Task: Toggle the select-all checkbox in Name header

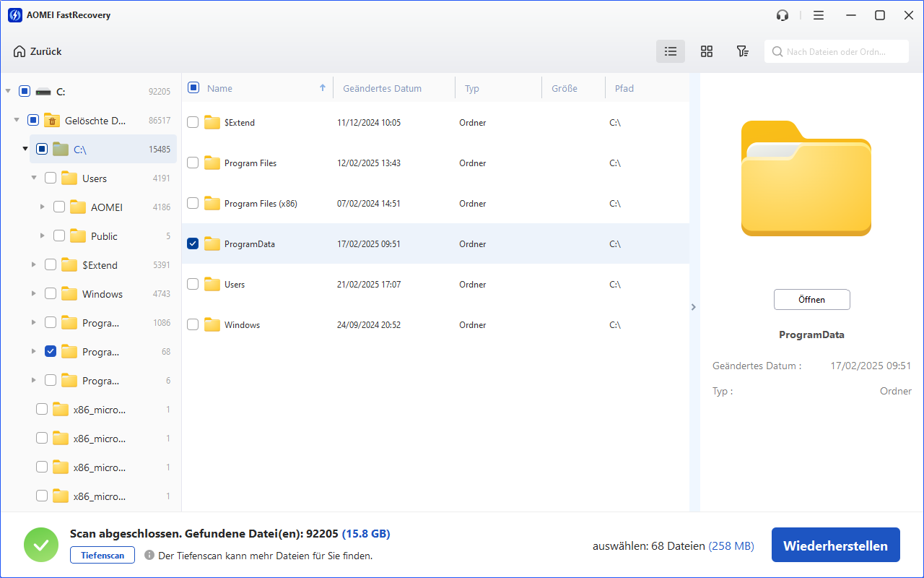Action: [193, 88]
